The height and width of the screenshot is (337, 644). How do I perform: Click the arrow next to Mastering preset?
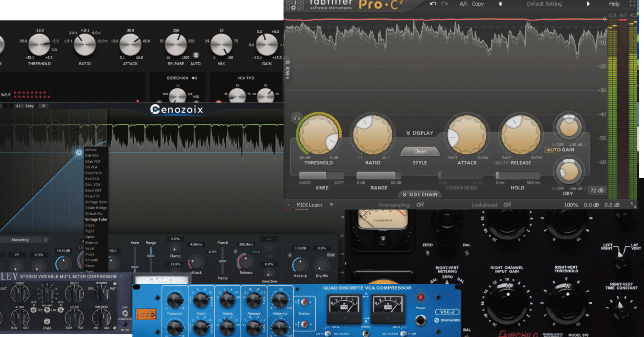tap(46, 240)
